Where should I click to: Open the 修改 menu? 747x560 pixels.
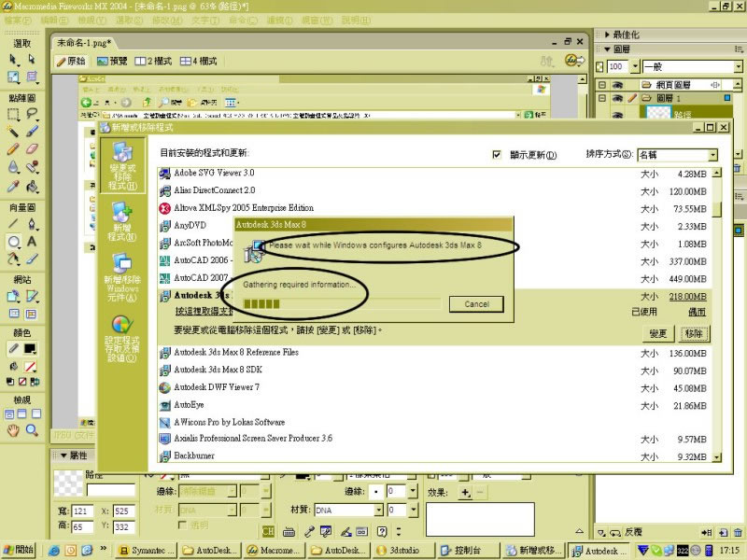click(167, 21)
